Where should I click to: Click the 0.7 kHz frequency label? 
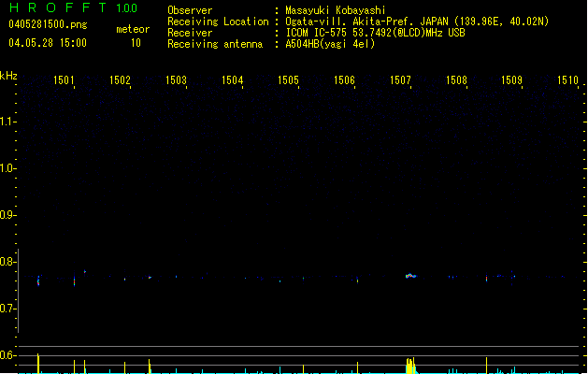click(7, 309)
